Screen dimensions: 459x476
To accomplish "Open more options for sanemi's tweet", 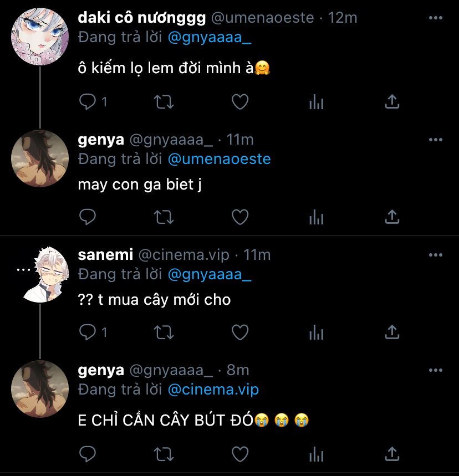I will [436, 255].
